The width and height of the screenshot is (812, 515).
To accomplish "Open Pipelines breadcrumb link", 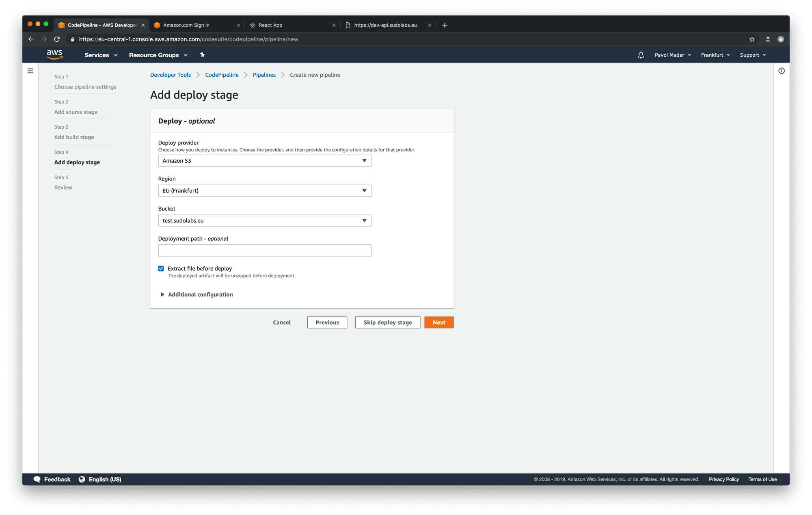I will click(264, 75).
